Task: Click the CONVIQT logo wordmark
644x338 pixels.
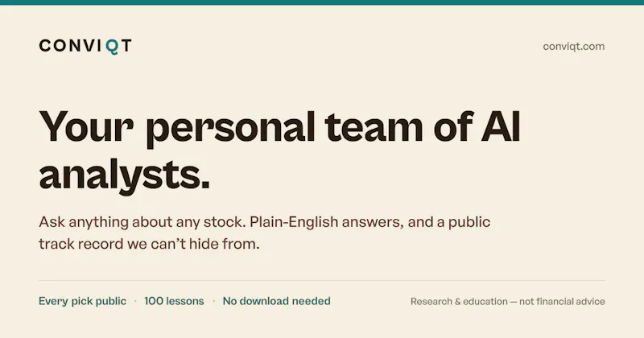Action: pyautogui.click(x=85, y=46)
